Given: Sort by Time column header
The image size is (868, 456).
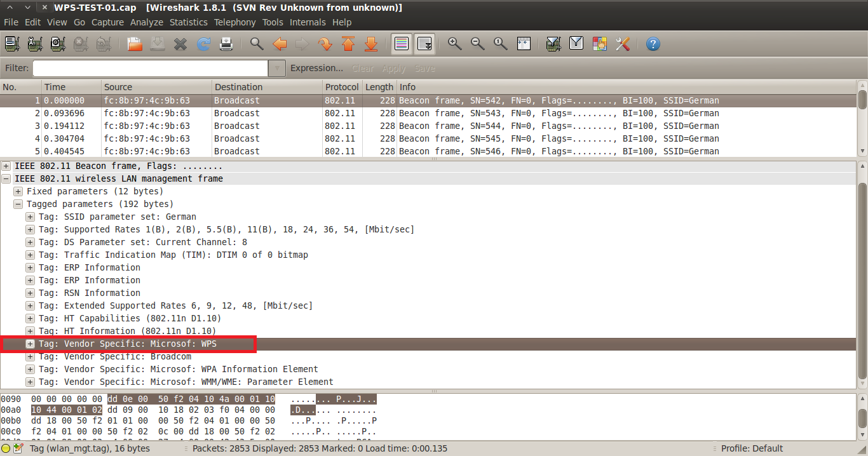Looking at the screenshot, I should [72, 87].
